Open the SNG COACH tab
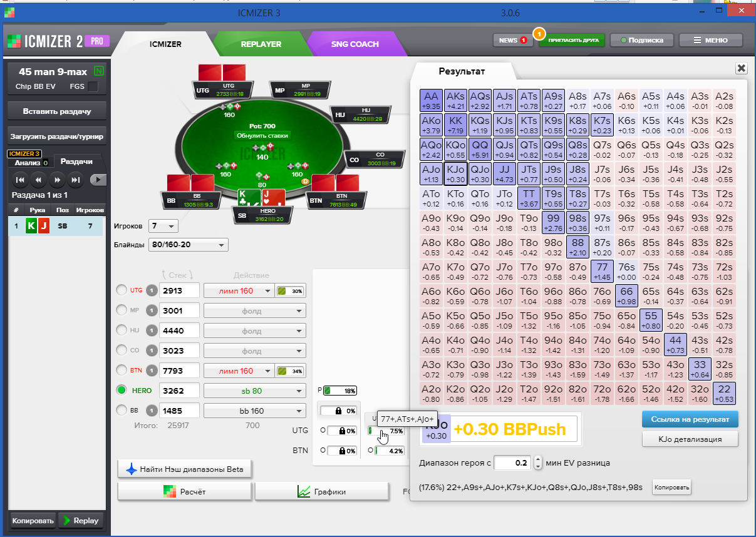This screenshot has width=756, height=537. (355, 44)
